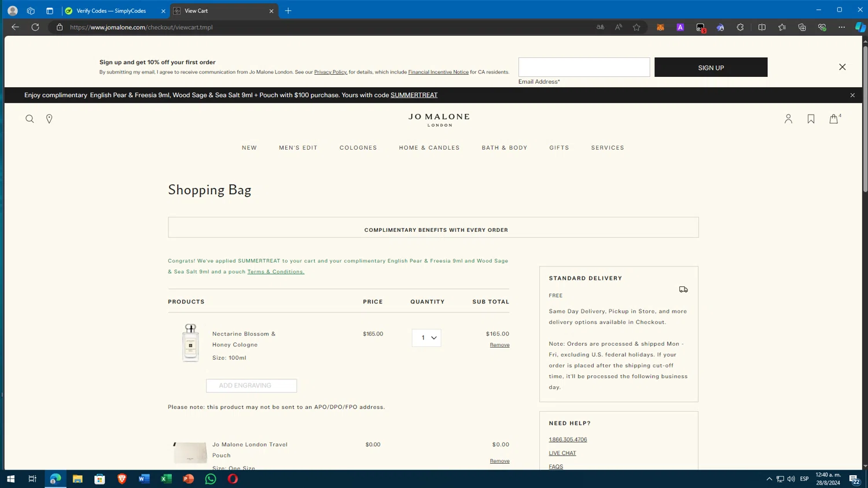Viewport: 868px width, 488px height.
Task: Open the Colognes navigation menu
Action: click(358, 148)
